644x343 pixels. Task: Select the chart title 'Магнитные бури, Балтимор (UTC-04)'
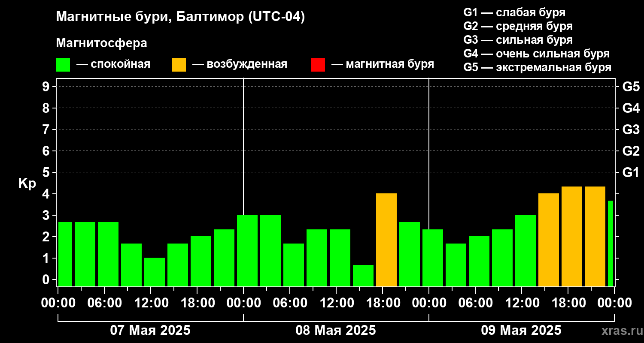[180, 17]
